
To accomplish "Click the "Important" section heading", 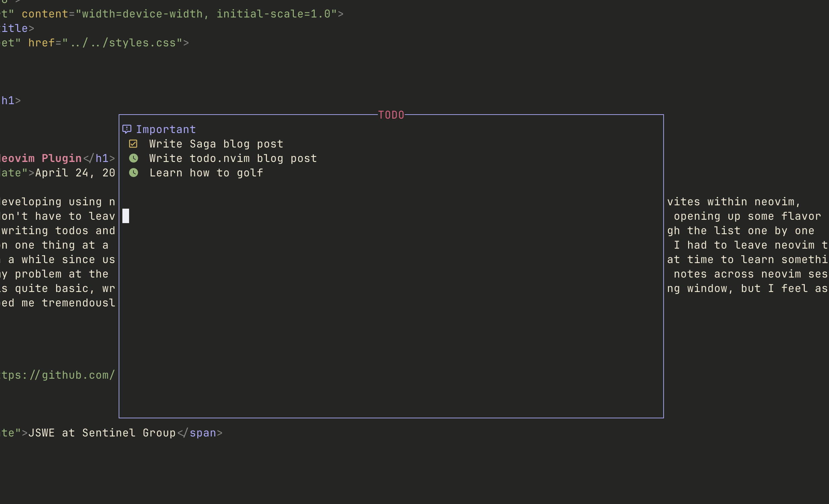I will [x=165, y=129].
